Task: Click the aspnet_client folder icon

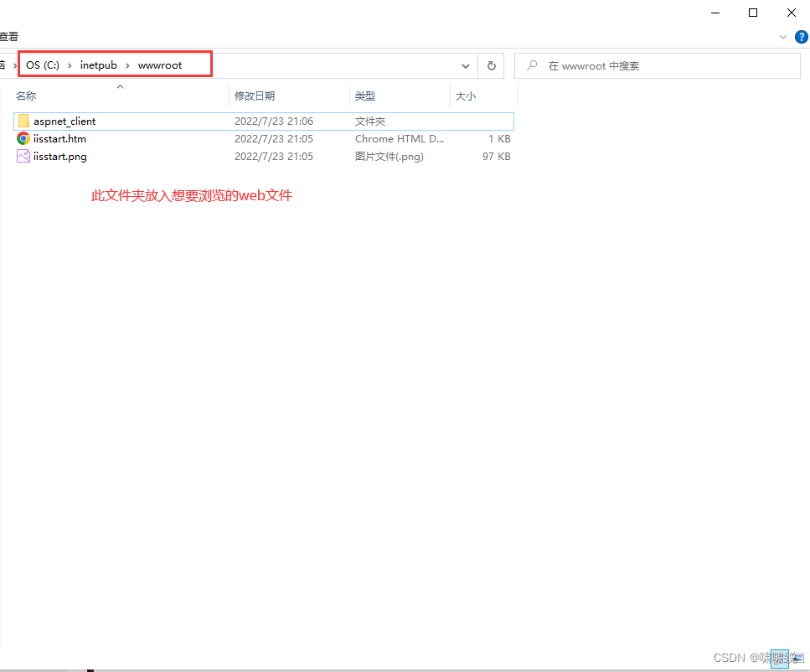Action: tap(23, 121)
